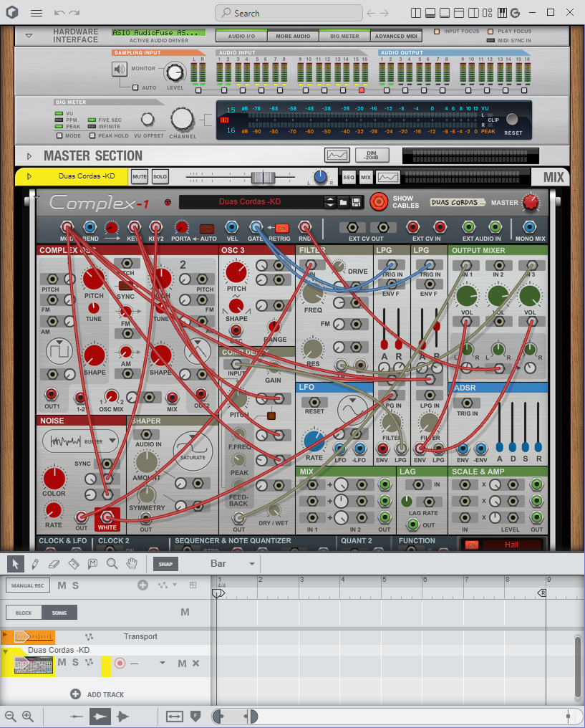Click the WHITE noise output jack

click(107, 517)
